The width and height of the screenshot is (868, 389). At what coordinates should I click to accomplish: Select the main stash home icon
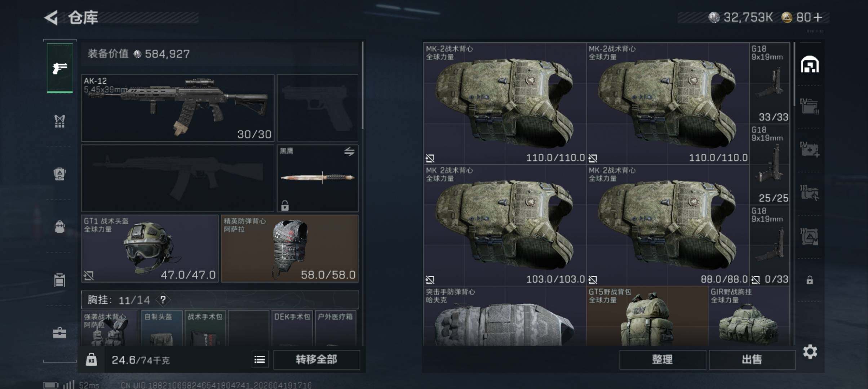click(810, 64)
